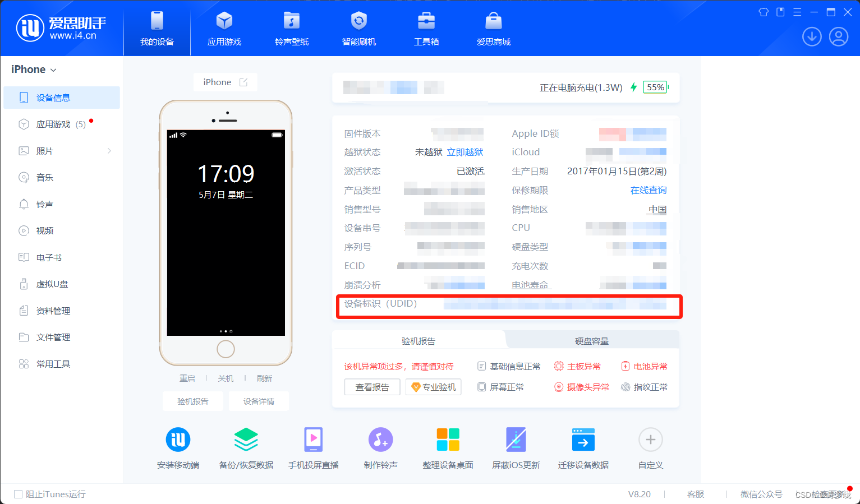The width and height of the screenshot is (860, 504).
Task: Click the 设备标识 (UDID) label
Action: tap(380, 304)
